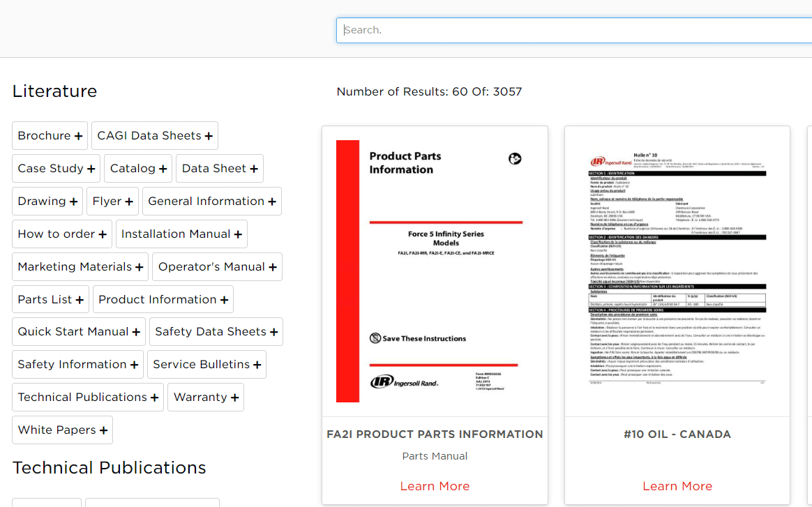
Task: Click the Search input field
Action: [574, 30]
